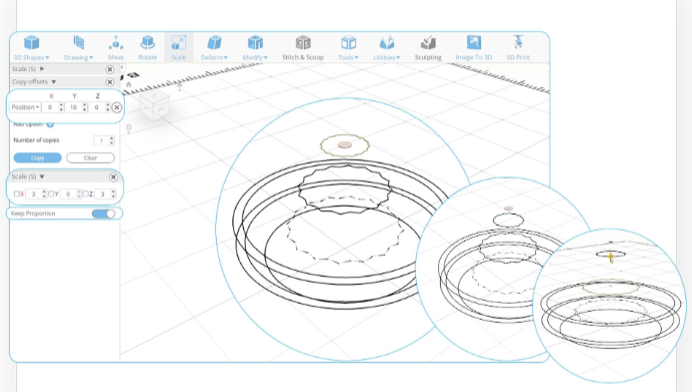Screen dimensions: 692x392
Task: Remove the Position offset row
Action: (117, 107)
